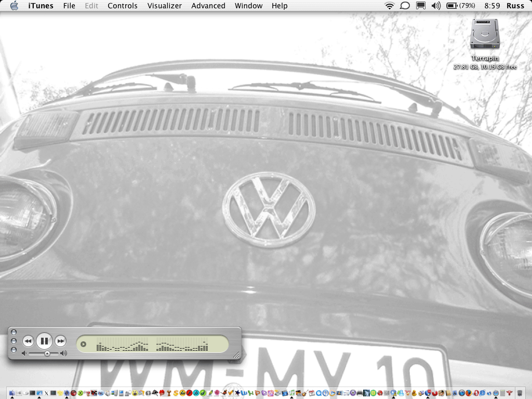Screen dimensions: 532x399
Task: Open the menu bar volume control
Action: pyautogui.click(x=436, y=6)
